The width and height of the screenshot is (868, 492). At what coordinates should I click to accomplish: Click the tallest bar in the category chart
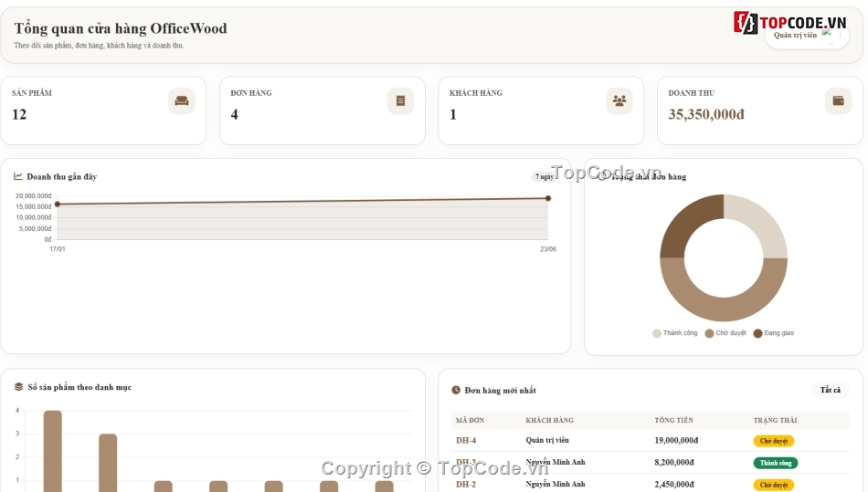[x=53, y=451]
